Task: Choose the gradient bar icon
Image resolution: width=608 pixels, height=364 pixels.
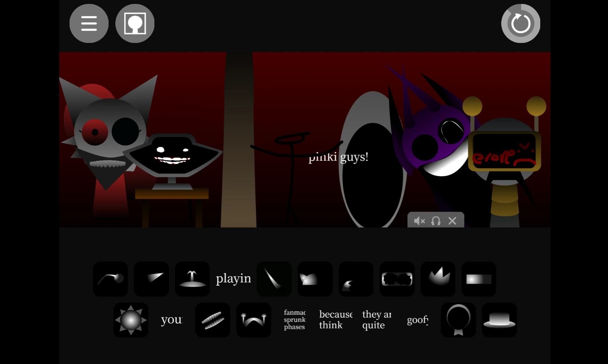Action: pyautogui.click(x=479, y=279)
